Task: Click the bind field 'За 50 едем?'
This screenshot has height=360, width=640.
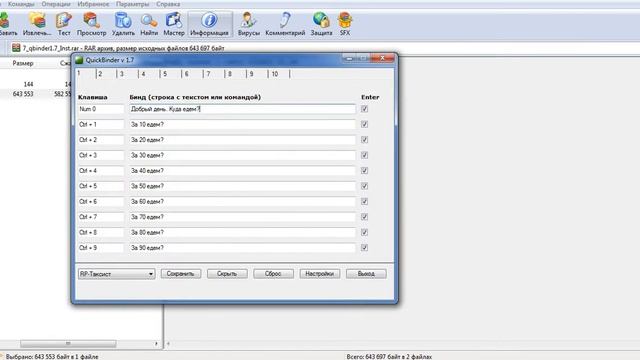Action: click(242, 186)
